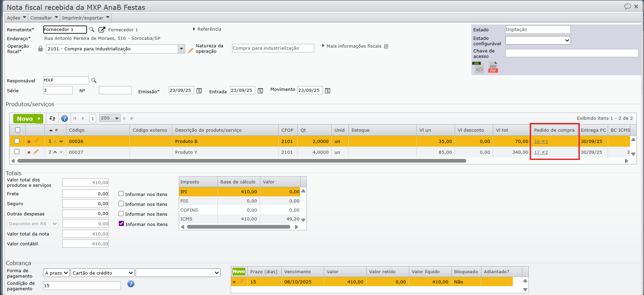644x295 pixels.
Task: Click the refresh icon in products toolbar
Action: click(x=52, y=118)
